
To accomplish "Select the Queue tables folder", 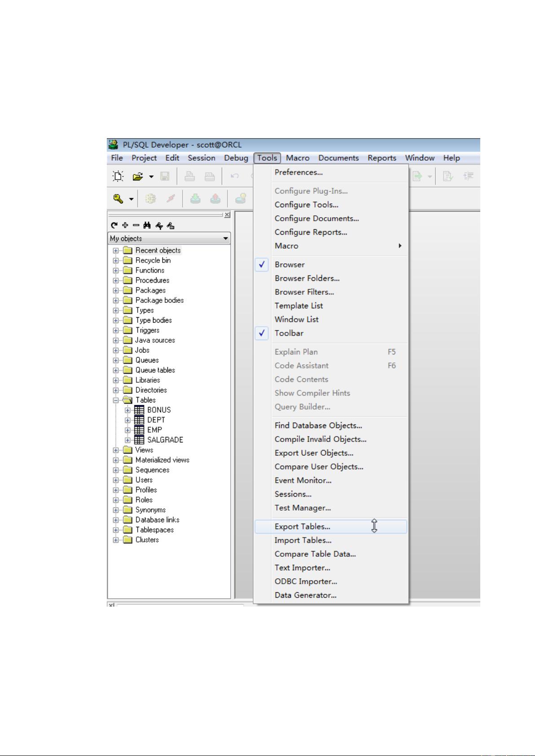I will point(155,370).
